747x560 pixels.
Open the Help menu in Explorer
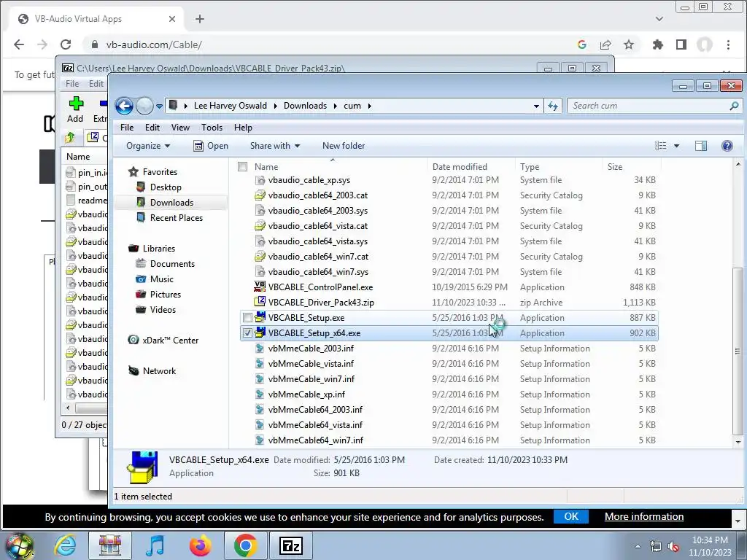(243, 128)
